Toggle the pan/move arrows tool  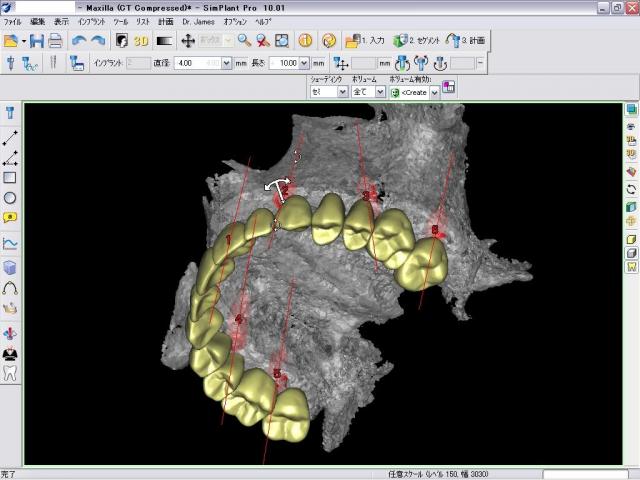click(187, 41)
